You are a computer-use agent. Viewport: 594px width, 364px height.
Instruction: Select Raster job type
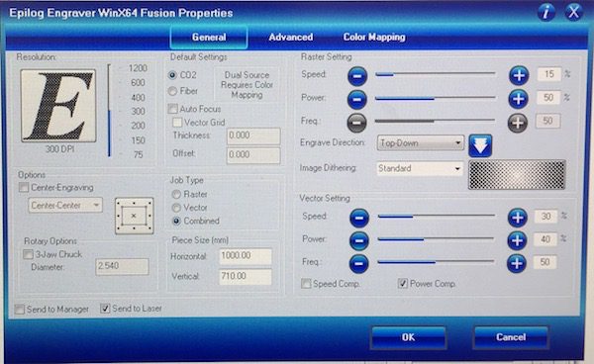coord(176,195)
